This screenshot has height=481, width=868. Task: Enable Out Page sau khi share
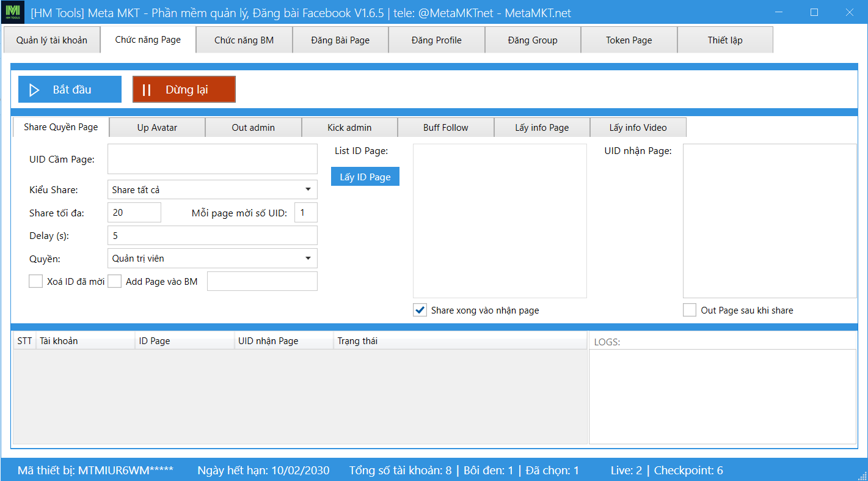690,310
